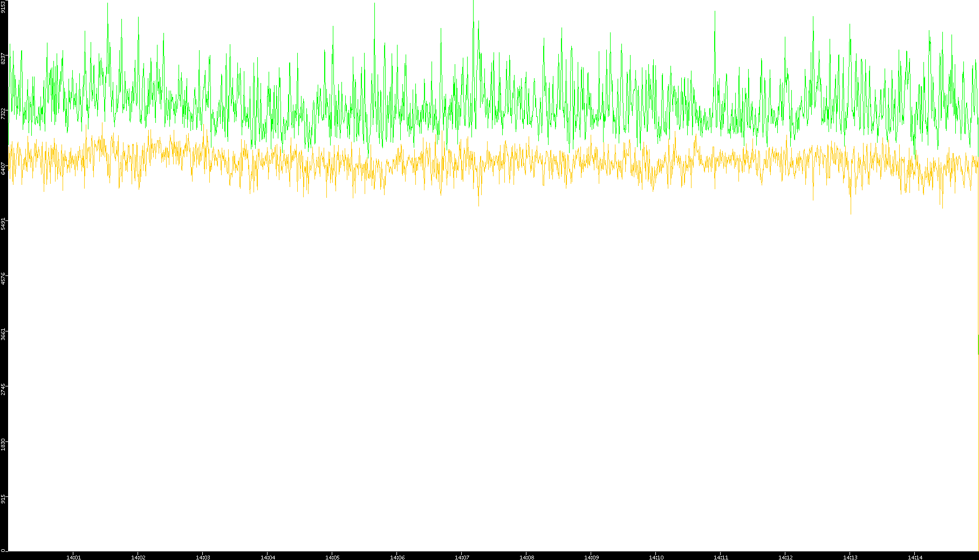Click the 14:03 time axis label
979x560 pixels.
point(203,557)
